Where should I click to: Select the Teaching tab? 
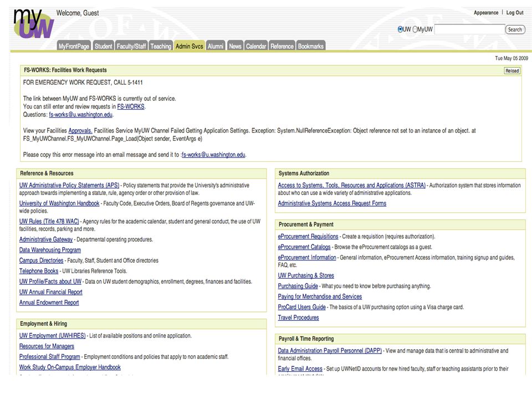coord(161,46)
